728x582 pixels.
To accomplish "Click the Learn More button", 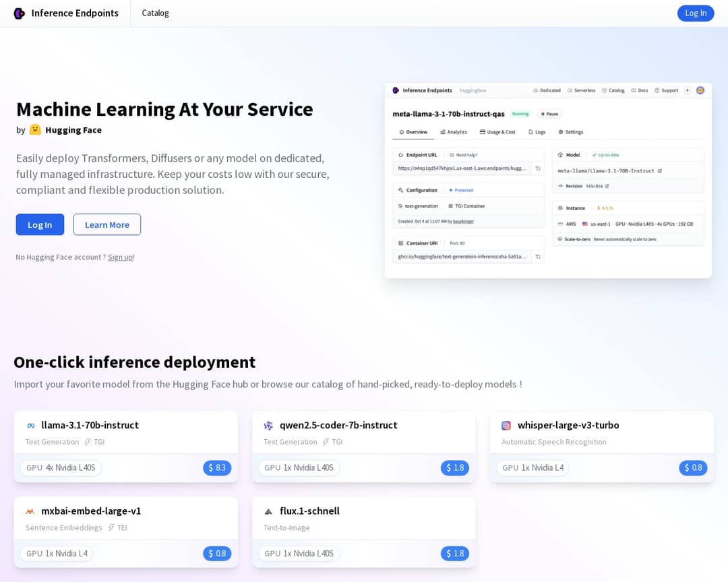I will coord(107,224).
